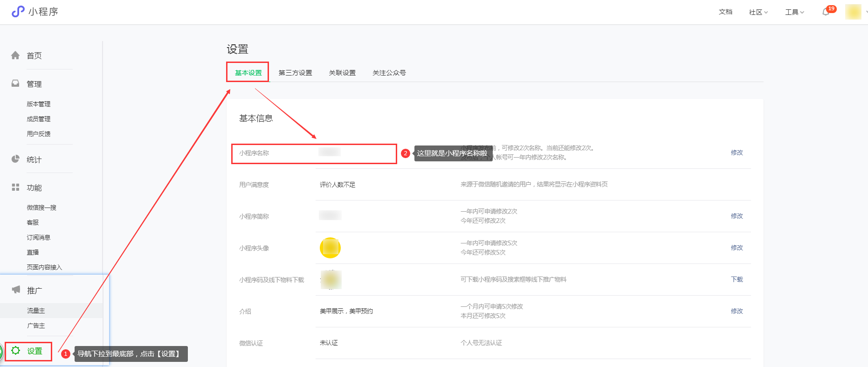Switch to the 基本设置 tab
This screenshot has width=868, height=367.
tap(248, 73)
